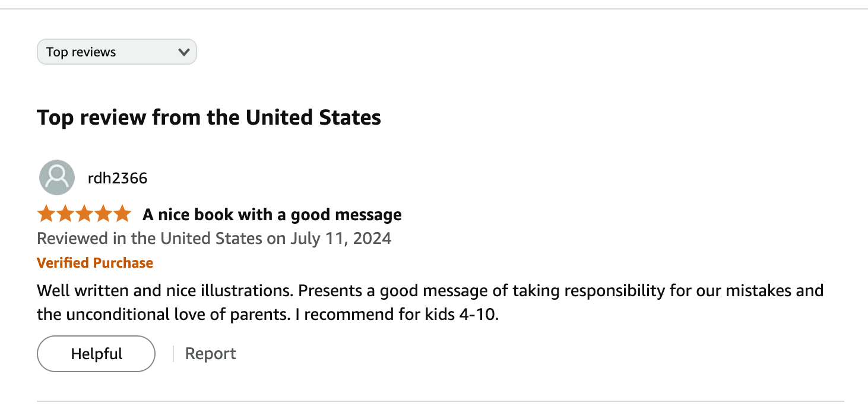Viewport: 868px width, 406px height.
Task: Click the Top review from the United States heading
Action: click(209, 118)
